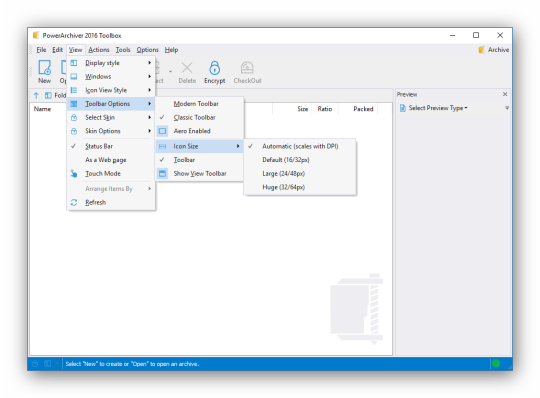Open the Actions menu
The image size is (540, 398).
click(x=98, y=50)
